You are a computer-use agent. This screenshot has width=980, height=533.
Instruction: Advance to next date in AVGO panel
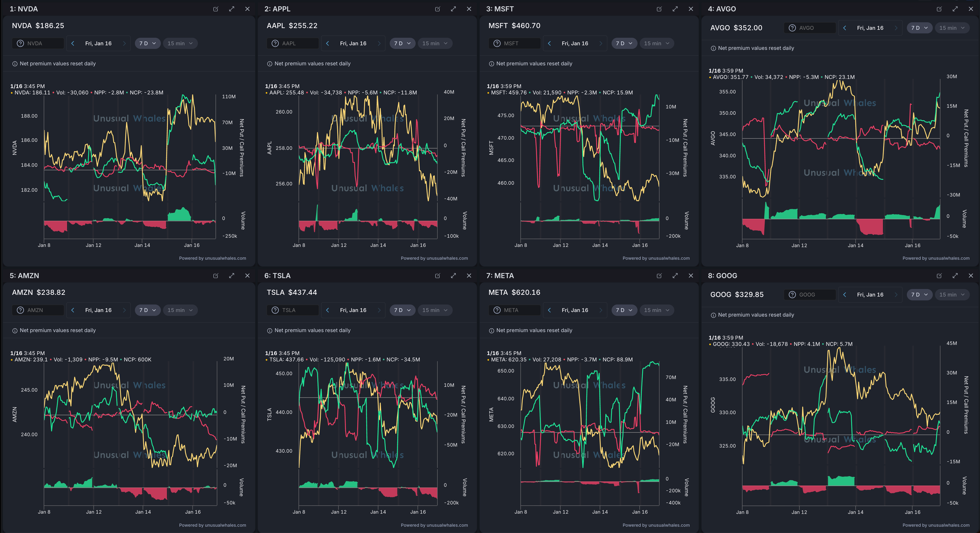[896, 28]
